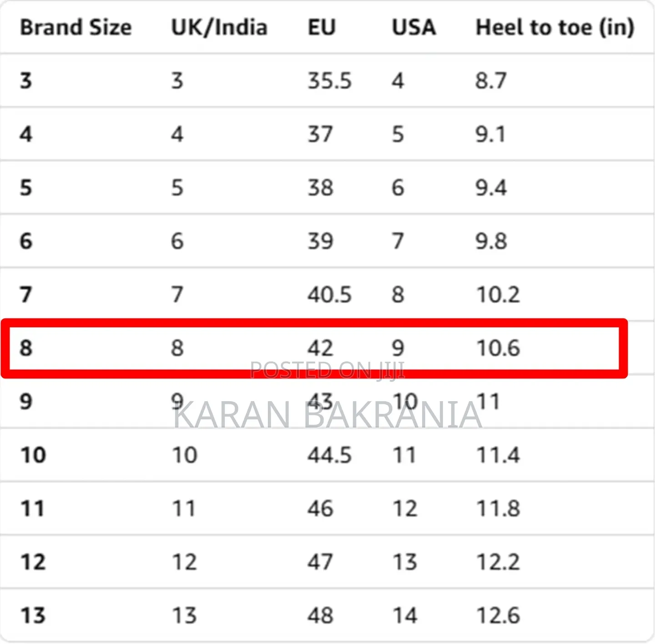
Task: Click heel to toe value 11.8
Action: point(498,508)
